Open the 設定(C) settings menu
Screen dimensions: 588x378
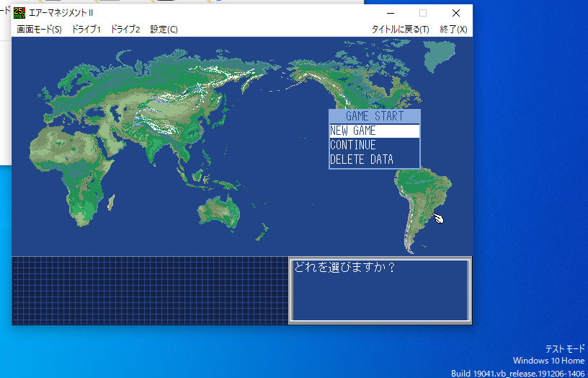pyautogui.click(x=164, y=30)
